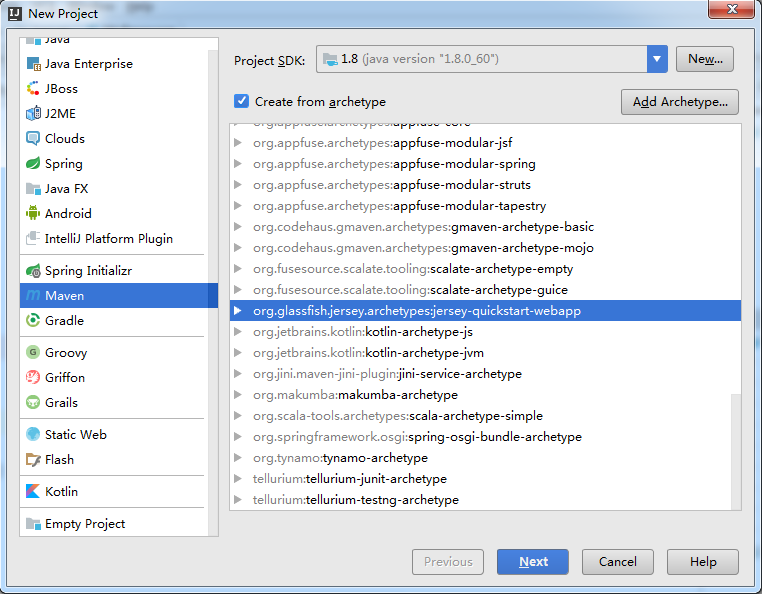This screenshot has height=594, width=762.
Task: Click the JBoss colorful icon
Action: tap(33, 88)
